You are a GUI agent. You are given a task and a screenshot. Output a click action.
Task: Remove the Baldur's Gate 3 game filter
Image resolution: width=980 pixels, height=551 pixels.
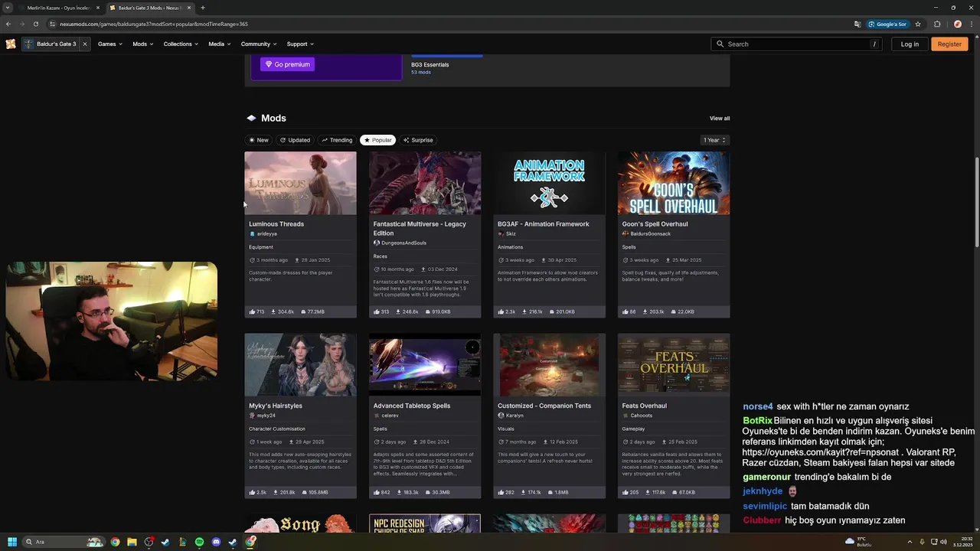click(x=84, y=44)
